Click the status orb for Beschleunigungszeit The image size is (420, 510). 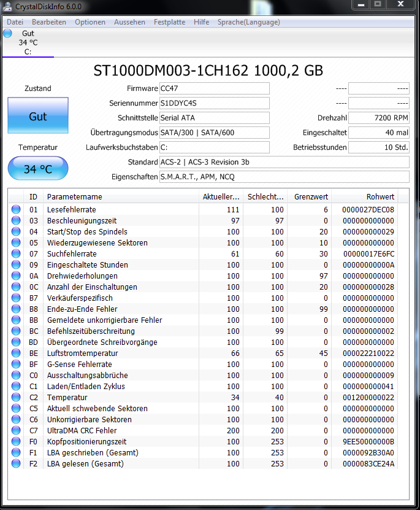point(16,220)
